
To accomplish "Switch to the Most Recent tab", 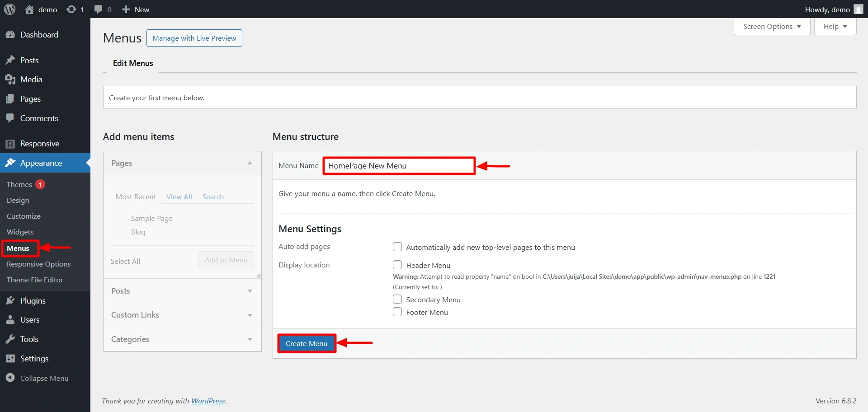I will 136,197.
